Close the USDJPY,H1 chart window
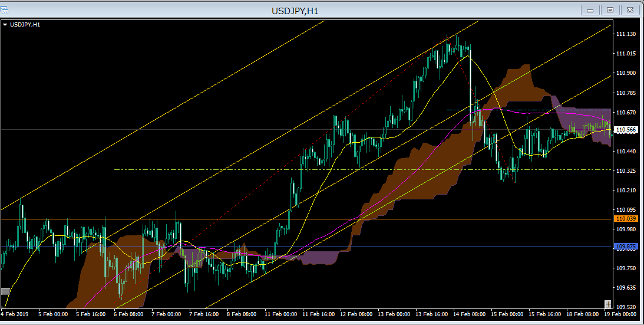Viewport: 644px width, 325px height. click(x=630, y=10)
